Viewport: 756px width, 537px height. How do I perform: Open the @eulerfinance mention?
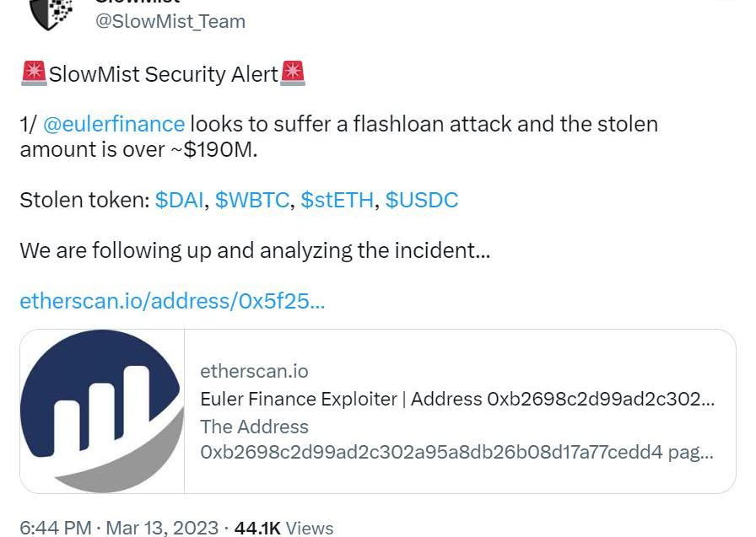[113, 124]
